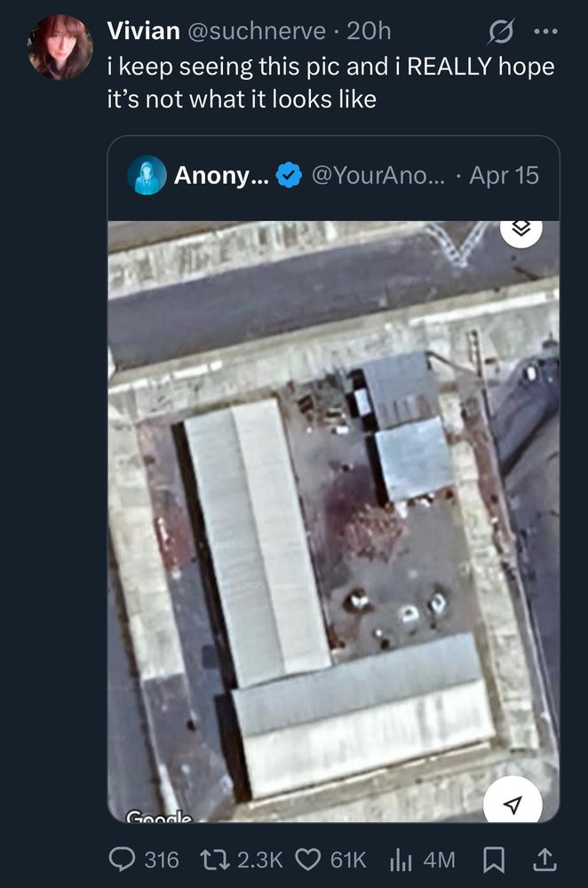Open the @YourAno... quoted handle
The width and height of the screenshot is (588, 888).
(x=379, y=175)
